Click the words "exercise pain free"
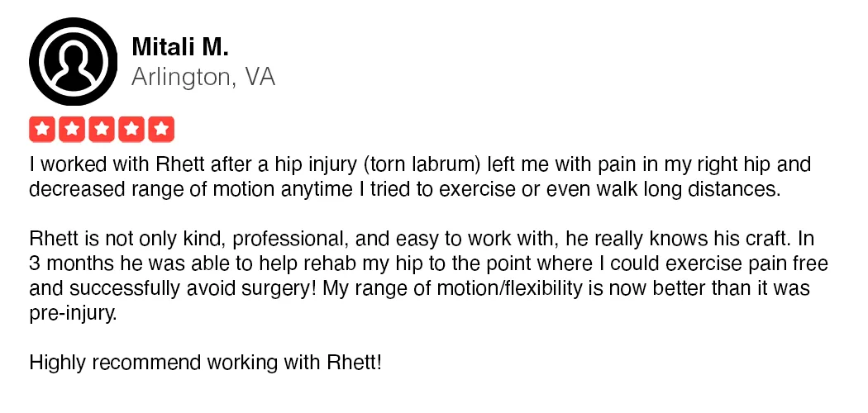 tap(746, 263)
